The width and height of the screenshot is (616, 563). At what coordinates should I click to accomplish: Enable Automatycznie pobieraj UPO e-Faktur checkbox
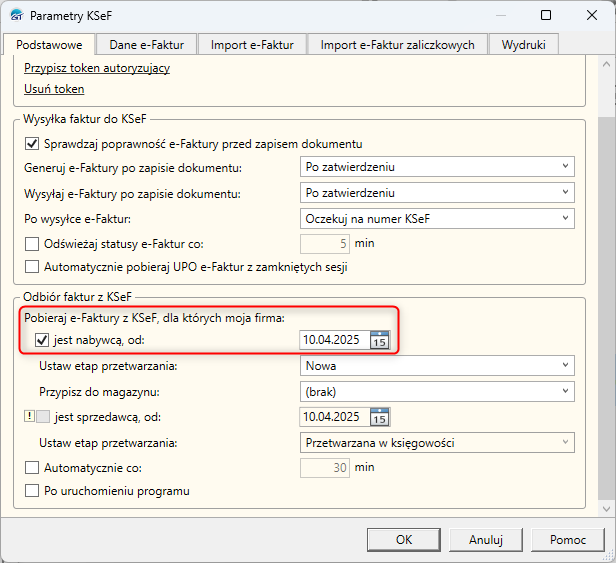[32, 267]
